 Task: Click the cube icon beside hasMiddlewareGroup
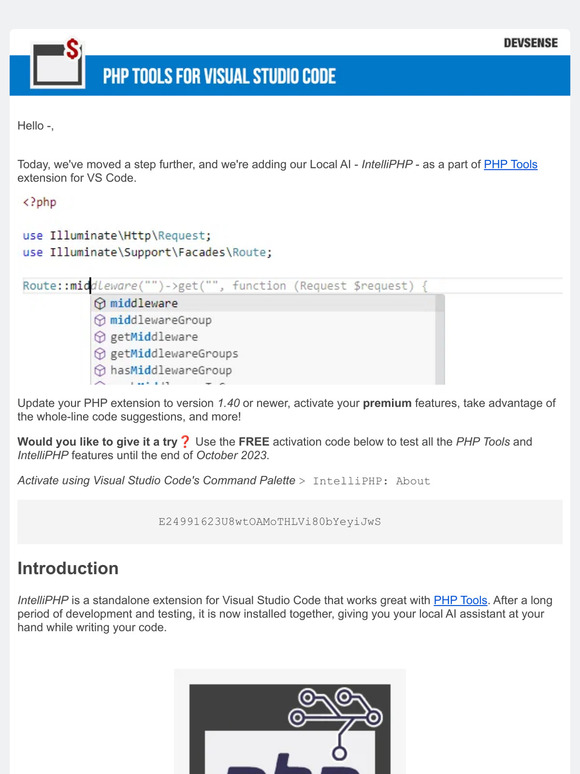[x=100, y=370]
